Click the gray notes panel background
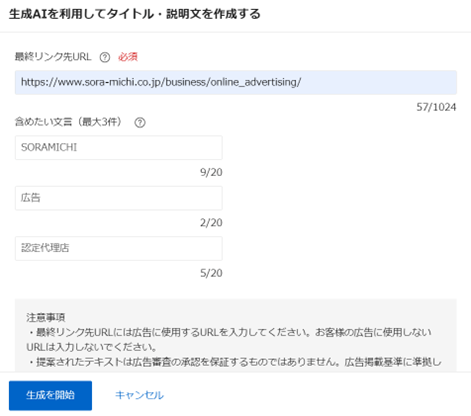Image resolution: width=471 pixels, height=416 pixels. [x=236, y=335]
